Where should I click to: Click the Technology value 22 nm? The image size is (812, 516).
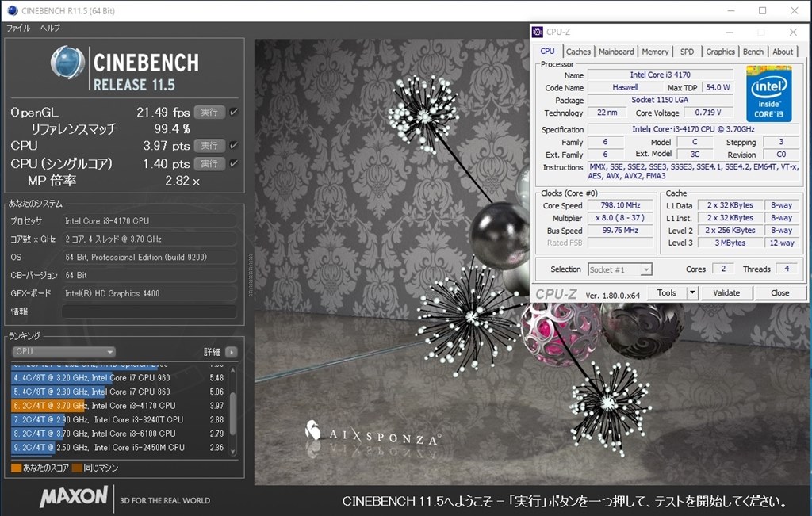(x=607, y=113)
